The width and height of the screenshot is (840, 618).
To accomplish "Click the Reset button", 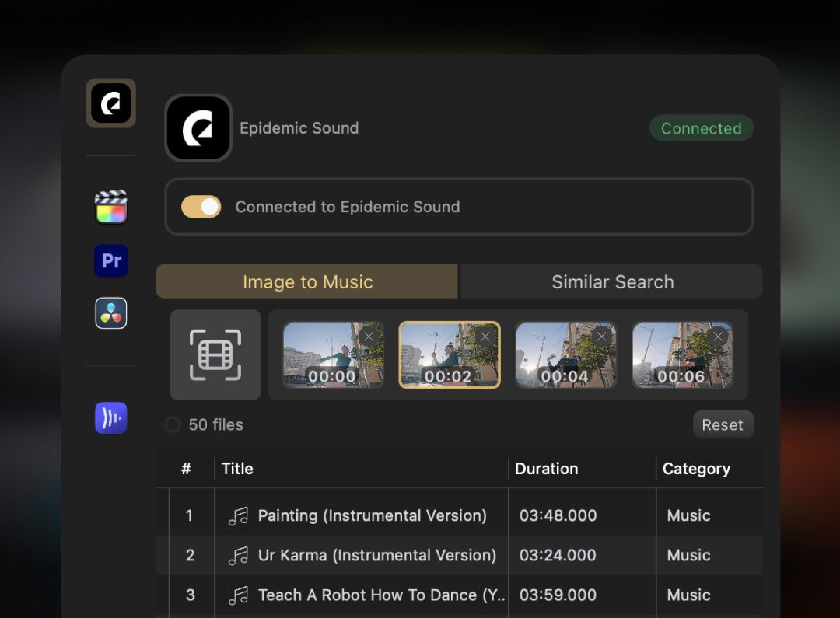I will click(723, 424).
